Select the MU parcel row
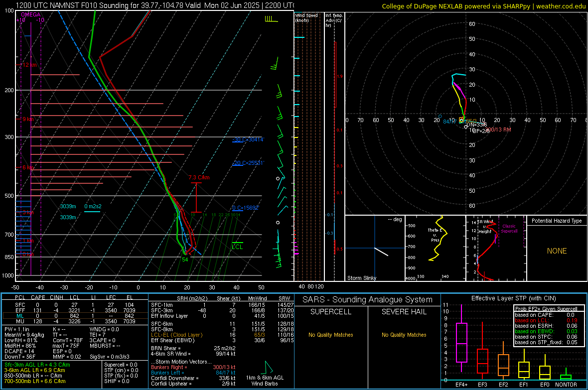The image size is (588, 390). click(x=74, y=321)
